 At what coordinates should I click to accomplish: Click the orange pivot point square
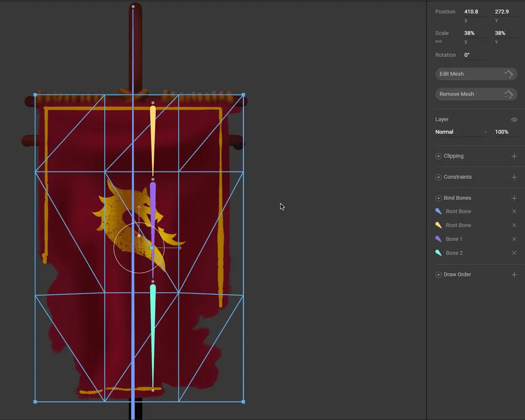point(139,236)
